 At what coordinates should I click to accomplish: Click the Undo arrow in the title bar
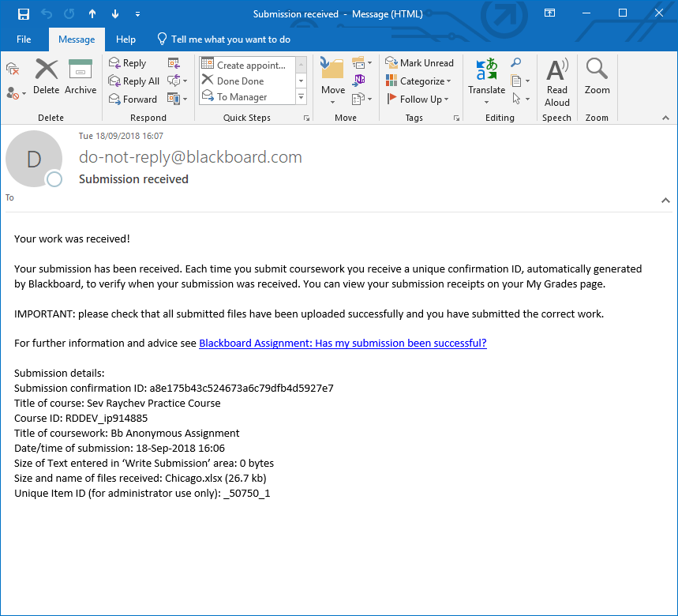47,14
